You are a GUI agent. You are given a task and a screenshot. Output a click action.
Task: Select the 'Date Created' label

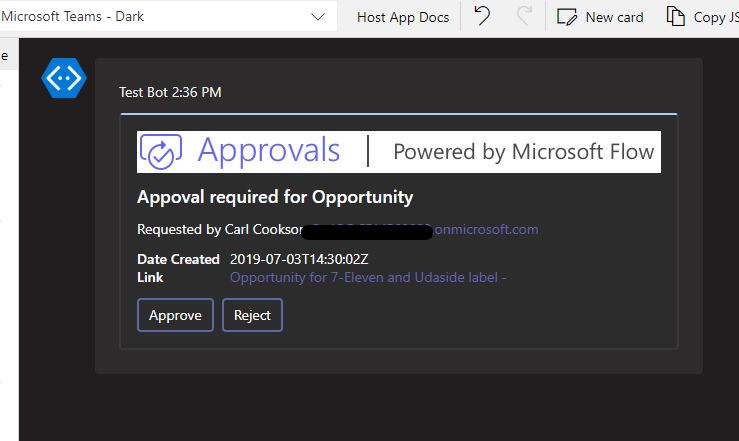click(178, 259)
